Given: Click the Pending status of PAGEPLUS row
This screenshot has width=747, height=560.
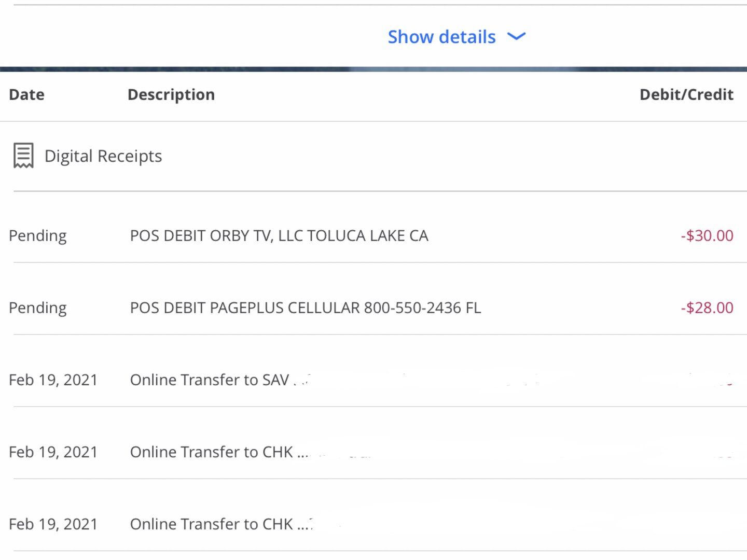Looking at the screenshot, I should pos(38,308).
